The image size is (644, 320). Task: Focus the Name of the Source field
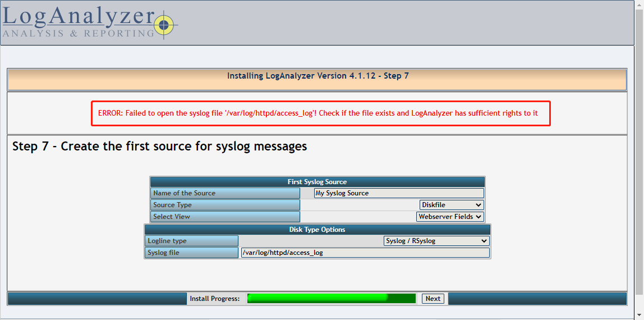click(399, 193)
